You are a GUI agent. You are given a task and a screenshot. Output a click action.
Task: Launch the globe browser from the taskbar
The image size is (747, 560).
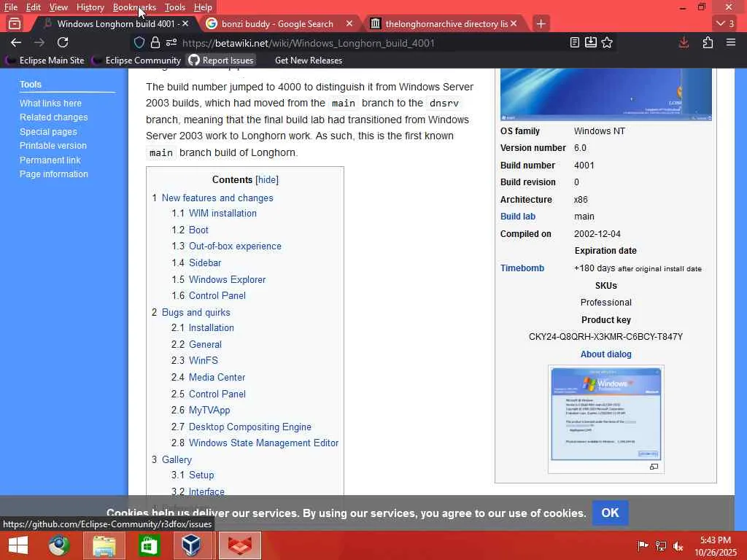point(59,545)
